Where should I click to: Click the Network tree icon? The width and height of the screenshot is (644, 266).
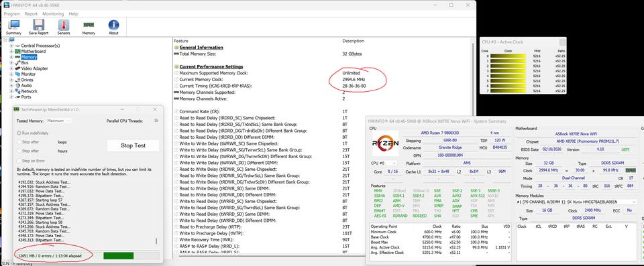(17, 91)
